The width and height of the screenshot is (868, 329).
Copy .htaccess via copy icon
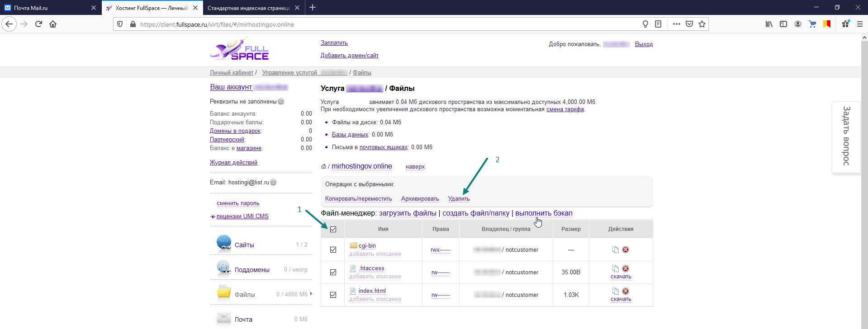[x=615, y=268]
